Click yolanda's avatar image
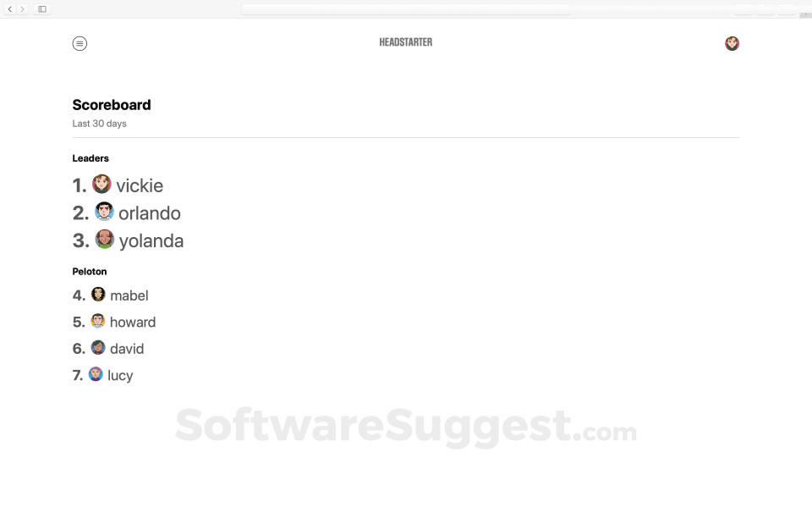The width and height of the screenshot is (812, 508). tap(104, 240)
